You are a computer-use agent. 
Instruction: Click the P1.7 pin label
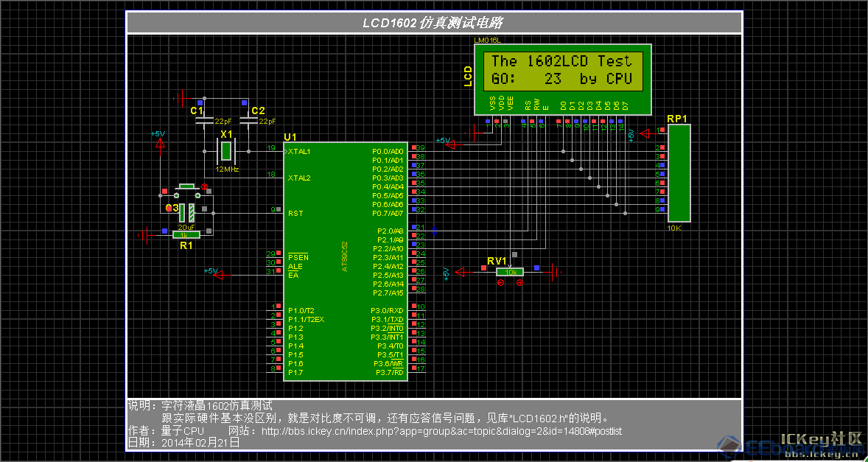pos(295,372)
